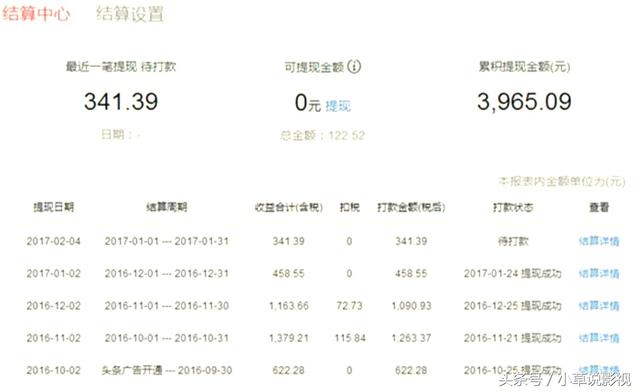
Task: Click the date cell 2017-01-02
Action: pos(53,274)
